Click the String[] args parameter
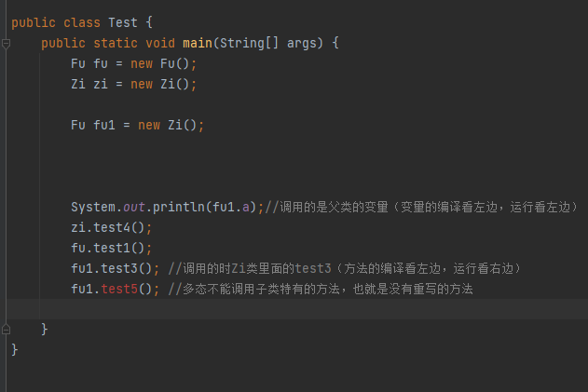The width and height of the screenshot is (588, 392). (281, 43)
